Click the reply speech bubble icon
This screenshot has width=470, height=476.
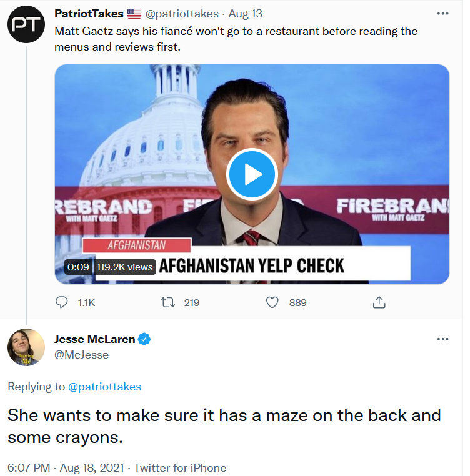point(62,302)
